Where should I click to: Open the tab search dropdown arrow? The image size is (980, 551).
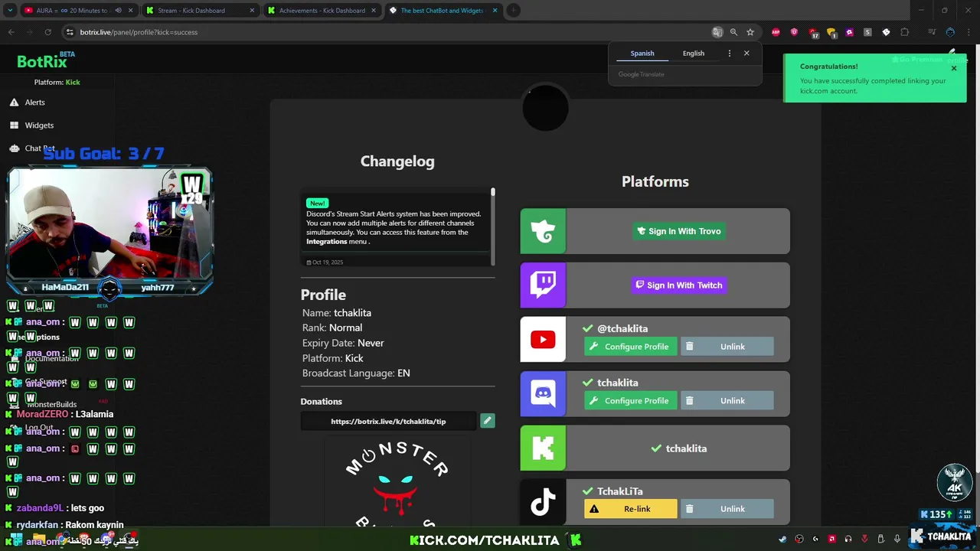[x=11, y=11]
